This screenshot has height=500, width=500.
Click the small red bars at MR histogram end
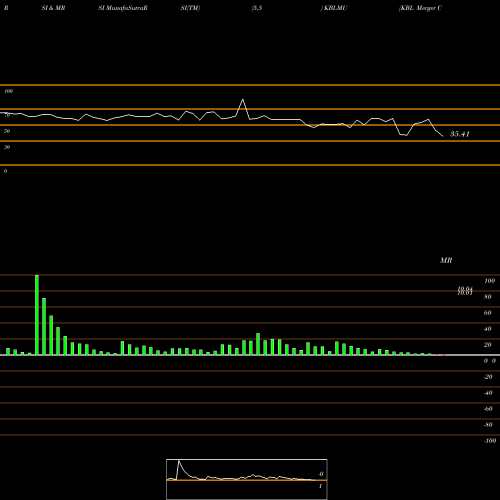tap(440, 355)
